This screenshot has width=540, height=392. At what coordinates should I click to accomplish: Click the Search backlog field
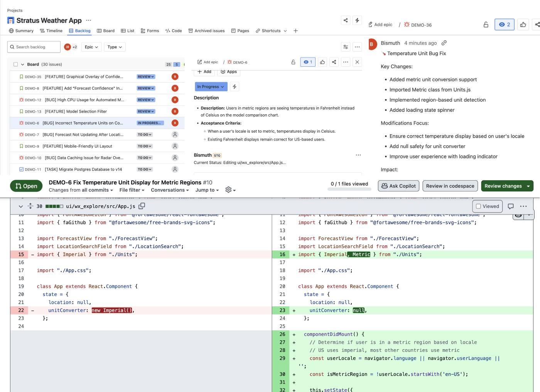[34, 47]
